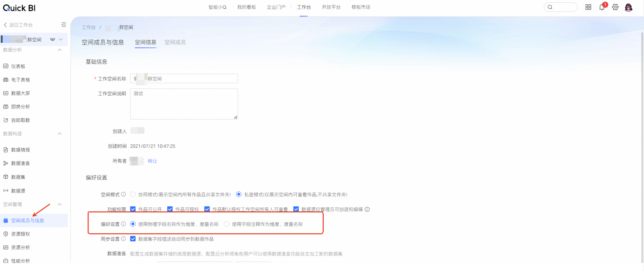The width and height of the screenshot is (644, 271).
Task: Open the user avatar profile
Action: pos(628,7)
